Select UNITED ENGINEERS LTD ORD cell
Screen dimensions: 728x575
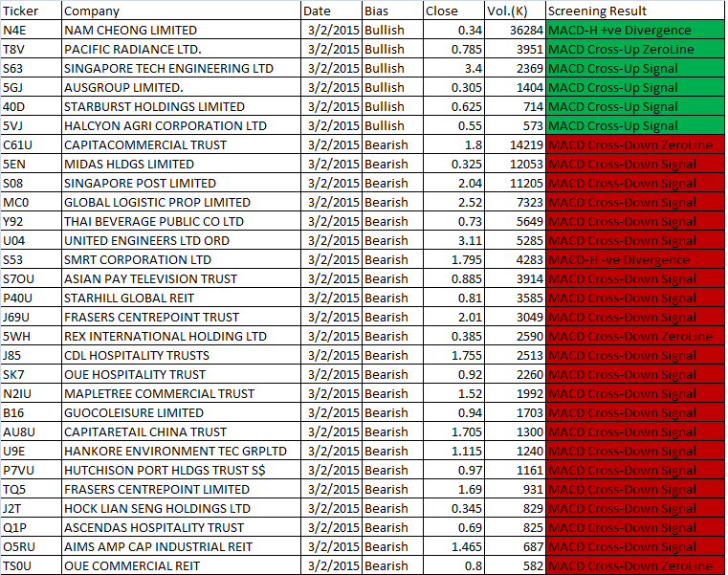(181, 240)
